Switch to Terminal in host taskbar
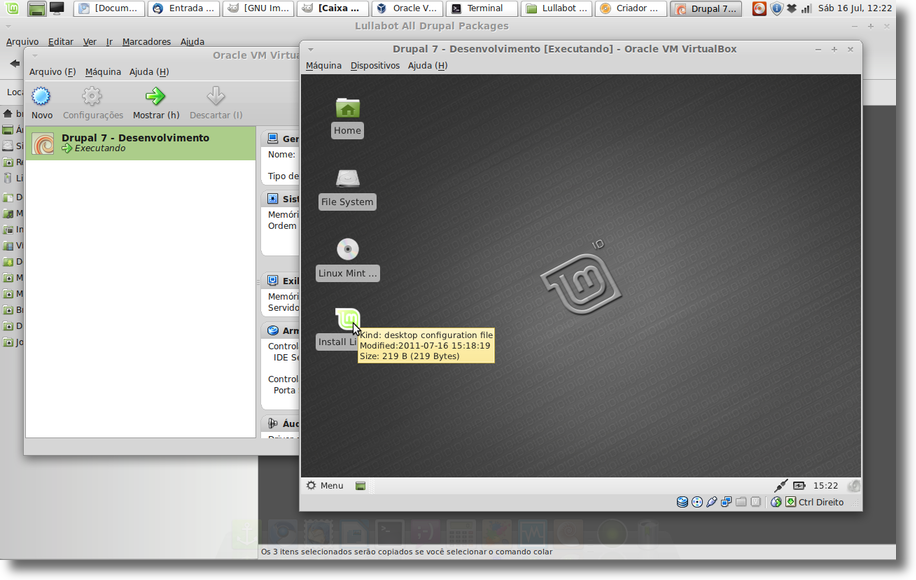This screenshot has height=580, width=916. point(481,8)
